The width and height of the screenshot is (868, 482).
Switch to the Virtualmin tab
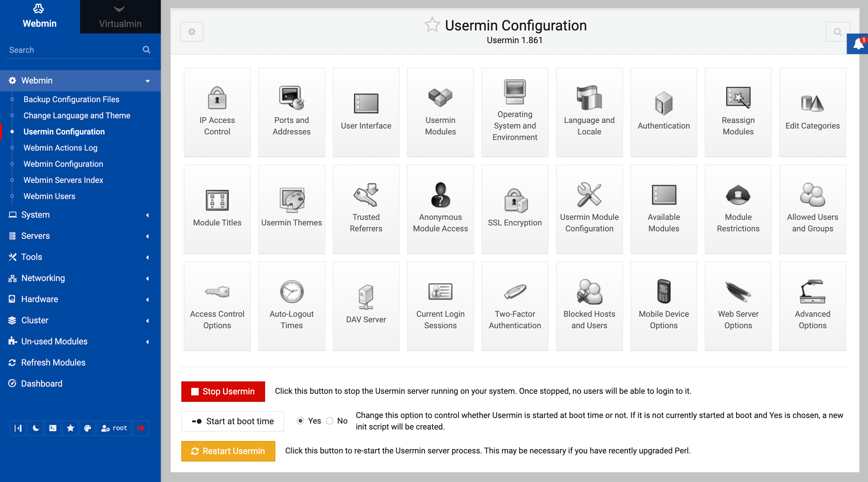point(120,17)
